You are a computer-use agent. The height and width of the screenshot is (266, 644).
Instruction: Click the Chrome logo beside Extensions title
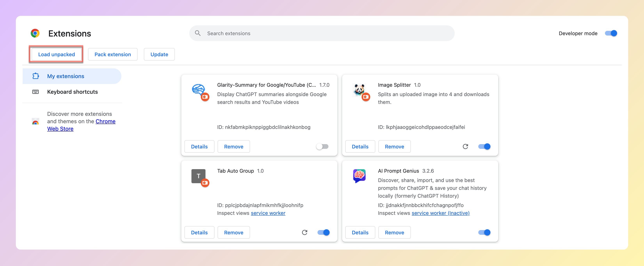pos(35,33)
